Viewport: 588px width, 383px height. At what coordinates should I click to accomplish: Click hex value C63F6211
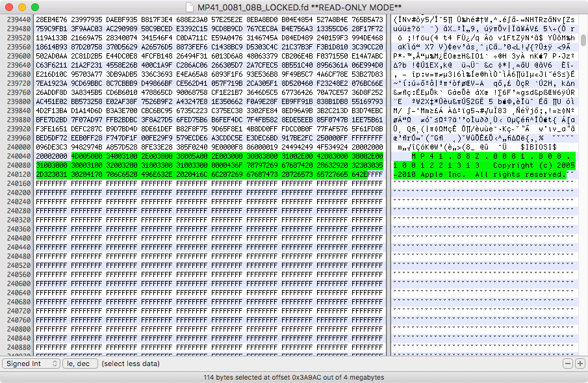click(51, 65)
